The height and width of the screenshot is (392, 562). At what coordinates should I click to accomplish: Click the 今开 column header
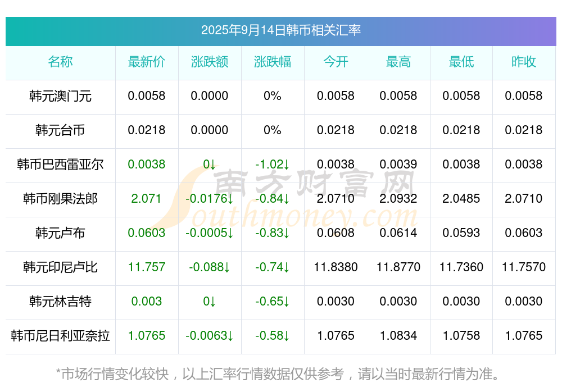(x=336, y=62)
